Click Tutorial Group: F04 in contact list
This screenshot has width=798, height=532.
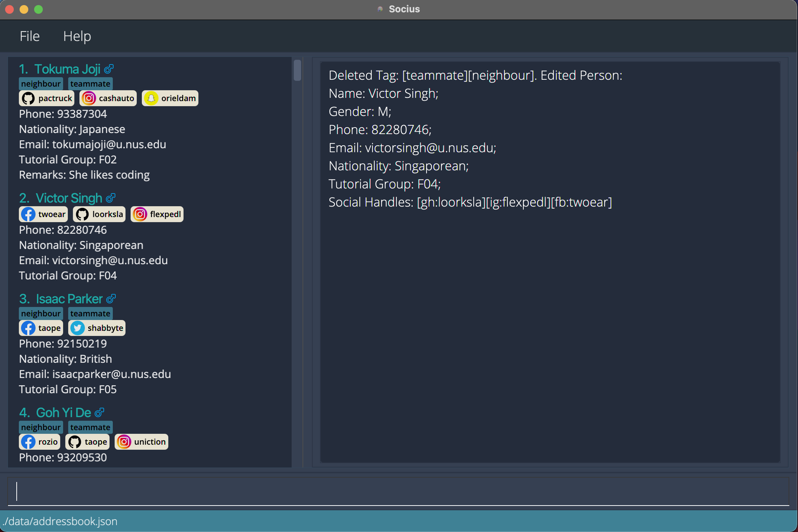(x=68, y=275)
